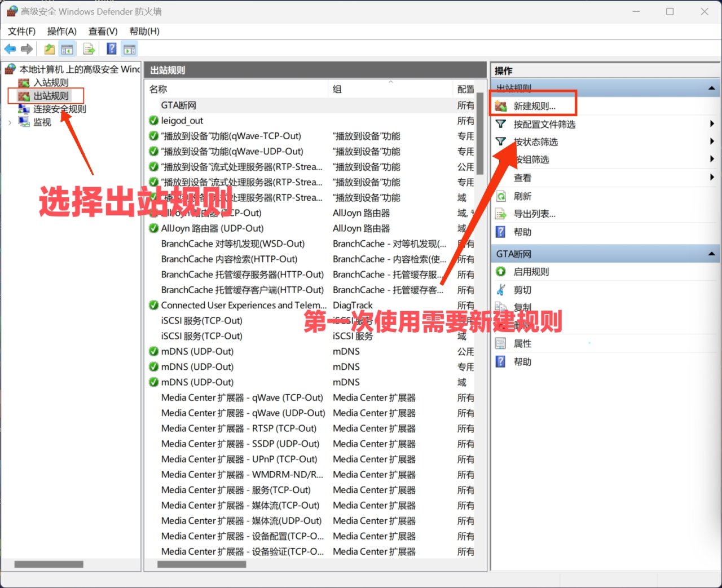Click the export list toolbar icon
This screenshot has width=722, height=588.
(x=89, y=49)
